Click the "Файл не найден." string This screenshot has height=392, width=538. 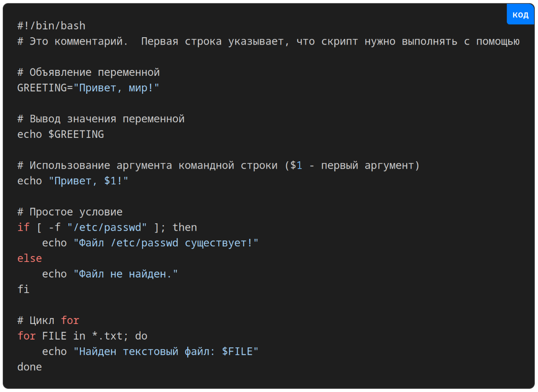[125, 274]
